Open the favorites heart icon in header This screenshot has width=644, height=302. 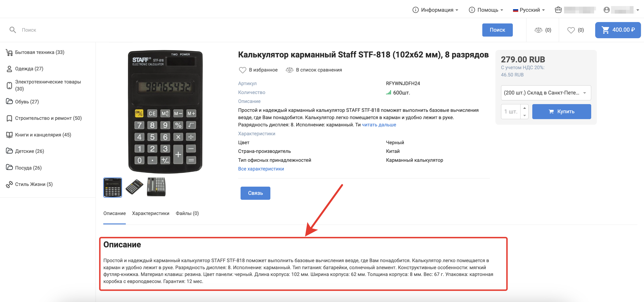571,30
